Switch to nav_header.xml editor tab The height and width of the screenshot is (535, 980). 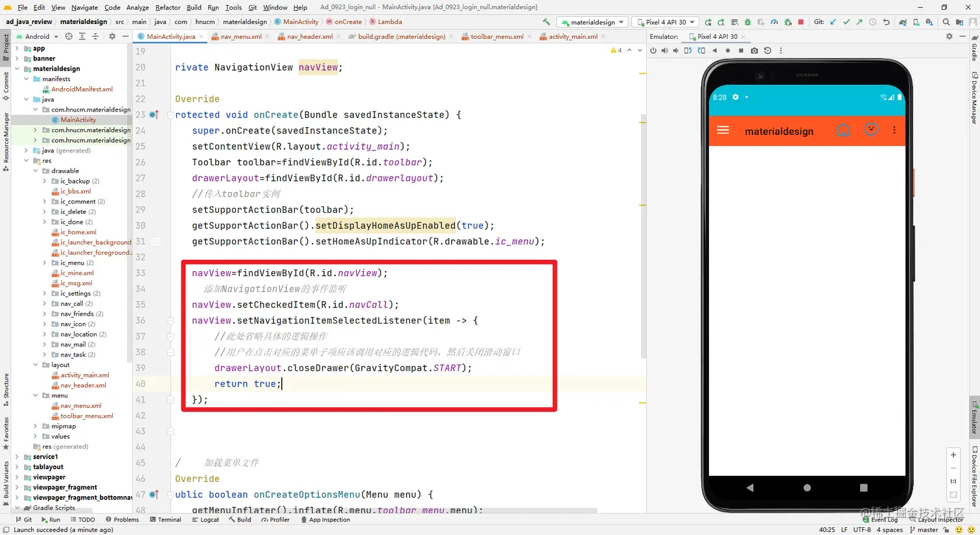(309, 36)
